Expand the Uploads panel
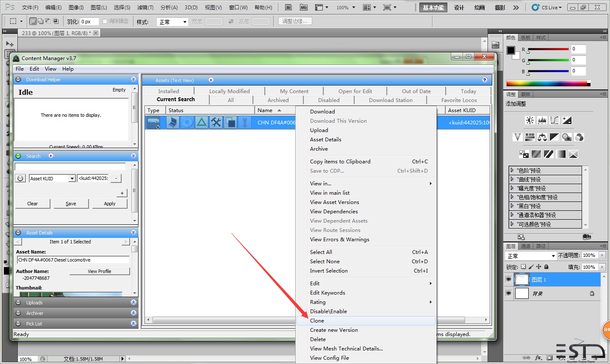610x364 pixels. tap(133, 302)
